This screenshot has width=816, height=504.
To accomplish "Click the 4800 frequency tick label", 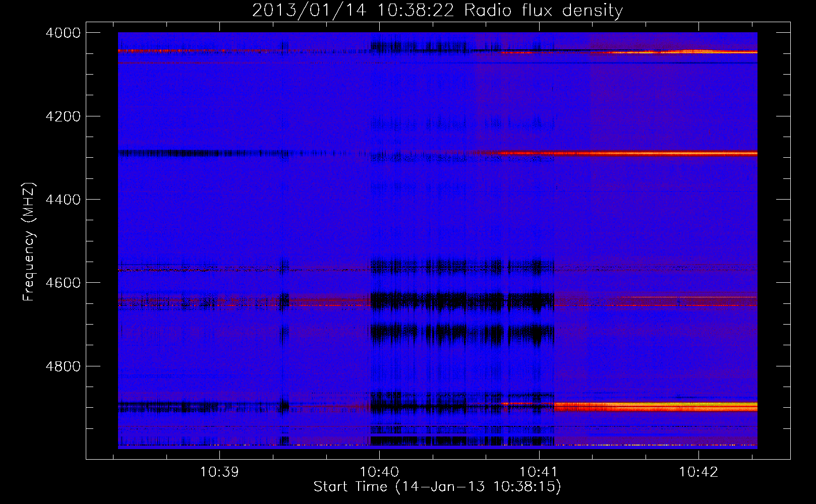I will (63, 366).
